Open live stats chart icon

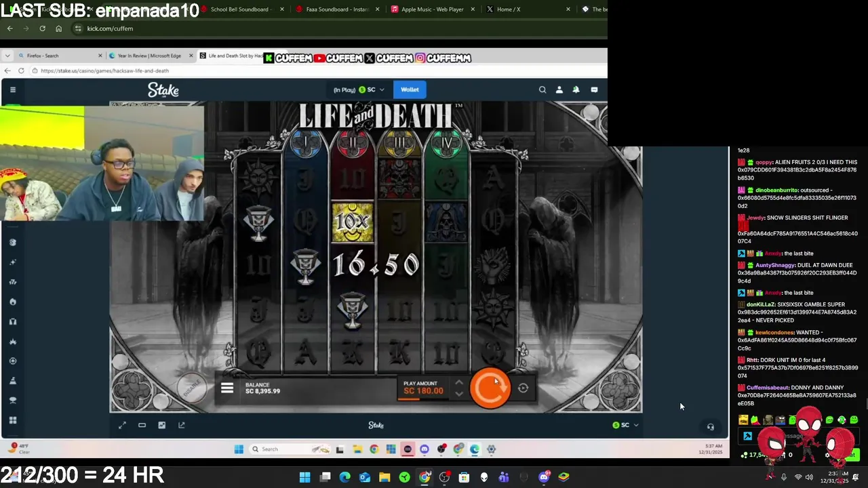click(161, 425)
